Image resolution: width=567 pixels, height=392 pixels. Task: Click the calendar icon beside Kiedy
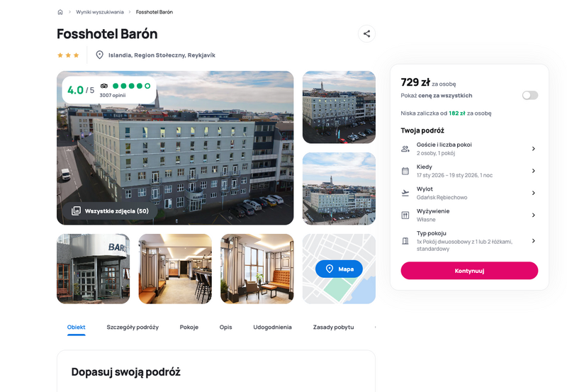[405, 171]
